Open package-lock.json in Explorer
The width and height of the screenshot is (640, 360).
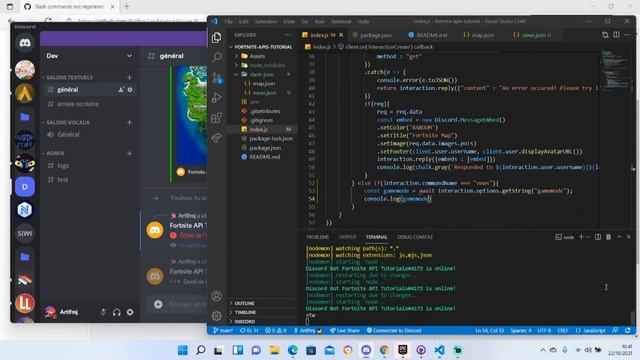pos(271,139)
